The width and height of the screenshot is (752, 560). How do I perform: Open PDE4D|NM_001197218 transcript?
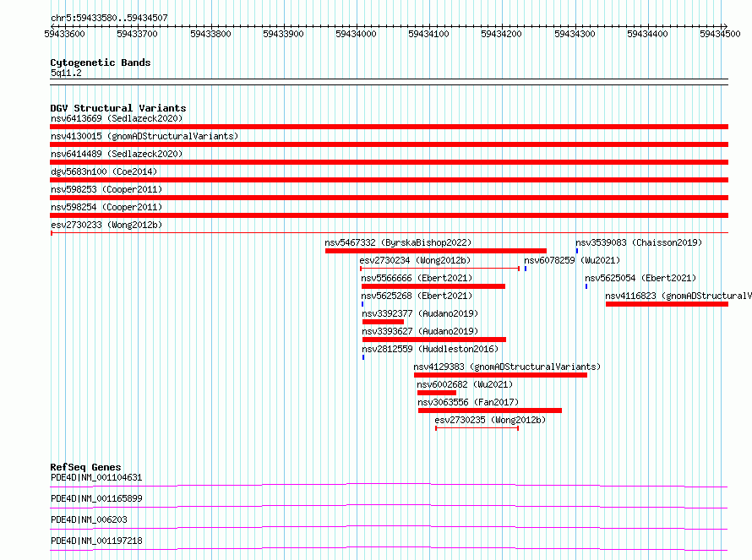click(96, 541)
